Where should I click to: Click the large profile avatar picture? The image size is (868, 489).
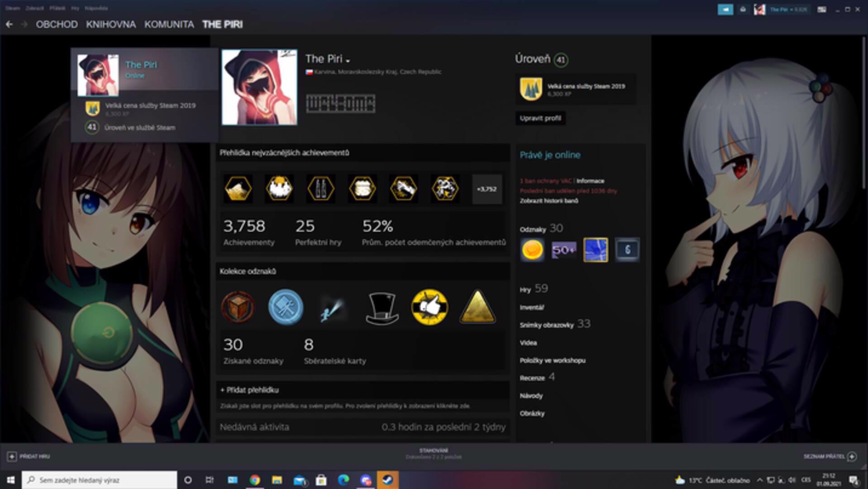point(259,87)
